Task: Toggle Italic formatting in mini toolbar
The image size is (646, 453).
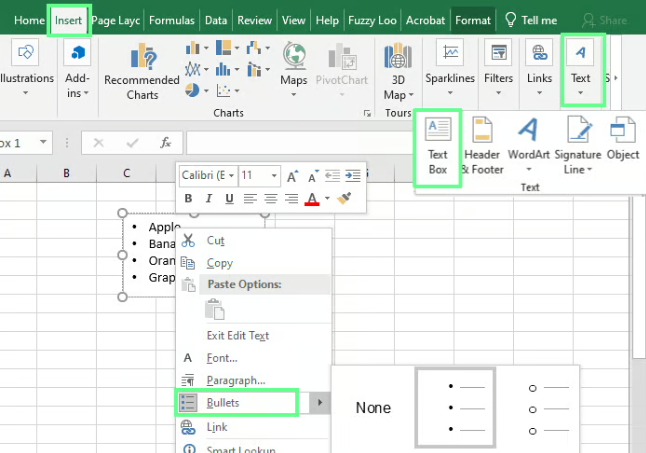Action: coord(208,199)
